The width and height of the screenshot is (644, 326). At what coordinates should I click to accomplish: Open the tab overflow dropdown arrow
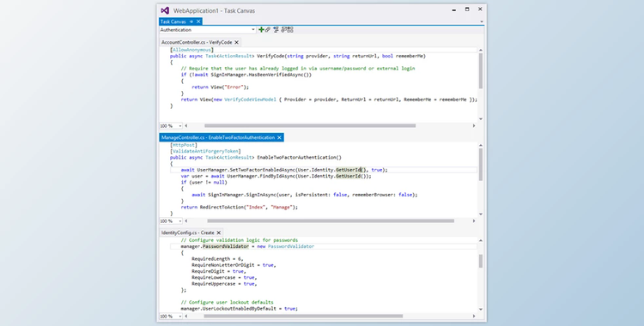click(482, 21)
